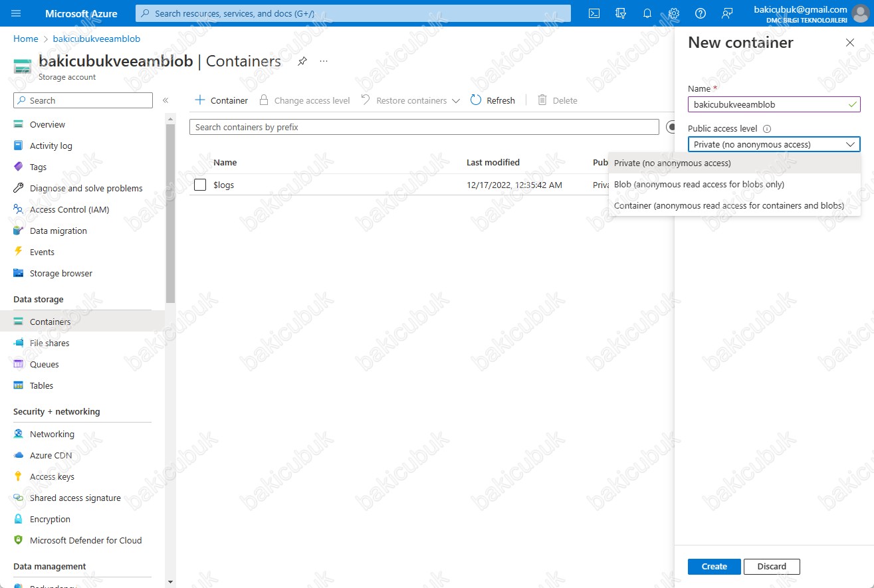Collapse the sidebar with the double chevron

(165, 100)
